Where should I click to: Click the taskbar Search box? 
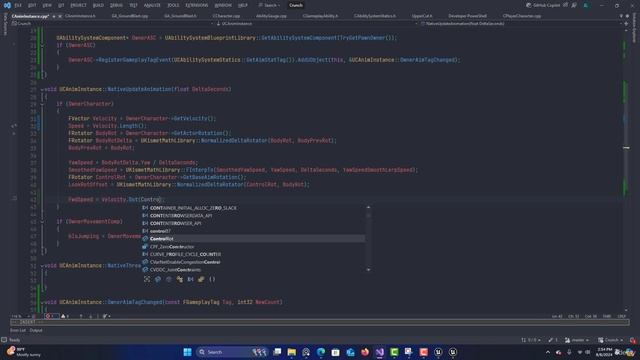[x=232, y=352]
